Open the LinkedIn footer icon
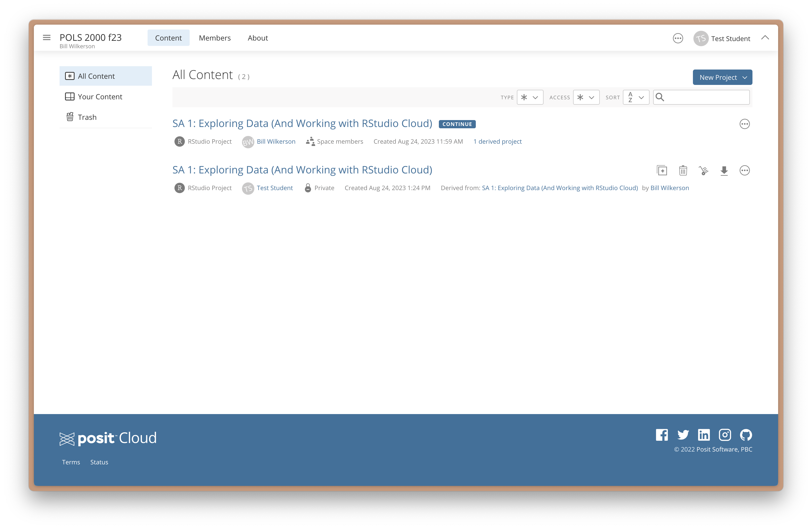 (703, 435)
